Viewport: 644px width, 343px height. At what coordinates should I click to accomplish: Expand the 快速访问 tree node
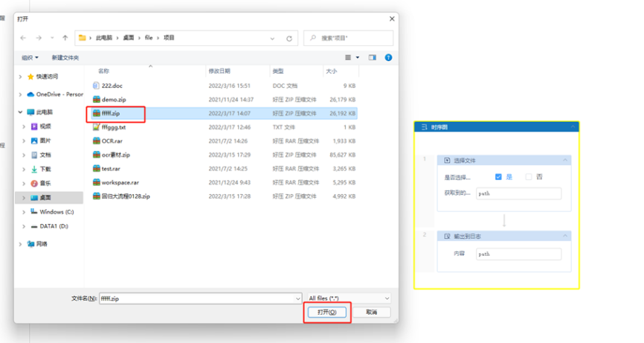(x=20, y=76)
